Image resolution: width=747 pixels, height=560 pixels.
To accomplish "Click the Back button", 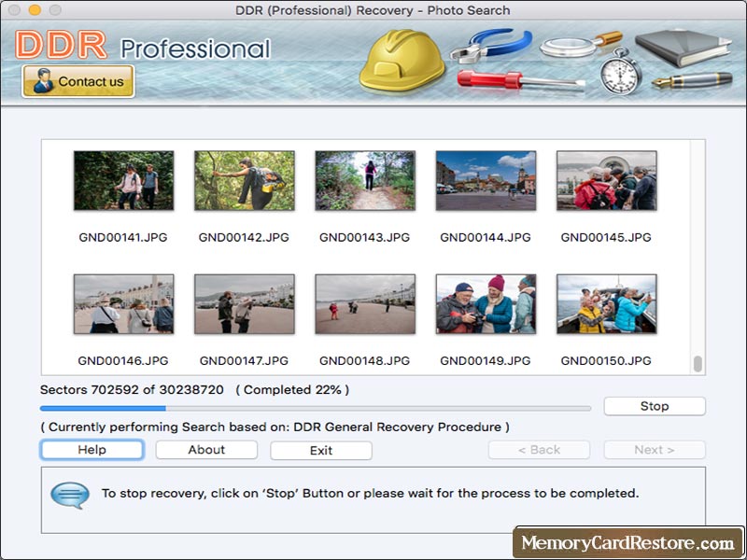I will pyautogui.click(x=539, y=449).
